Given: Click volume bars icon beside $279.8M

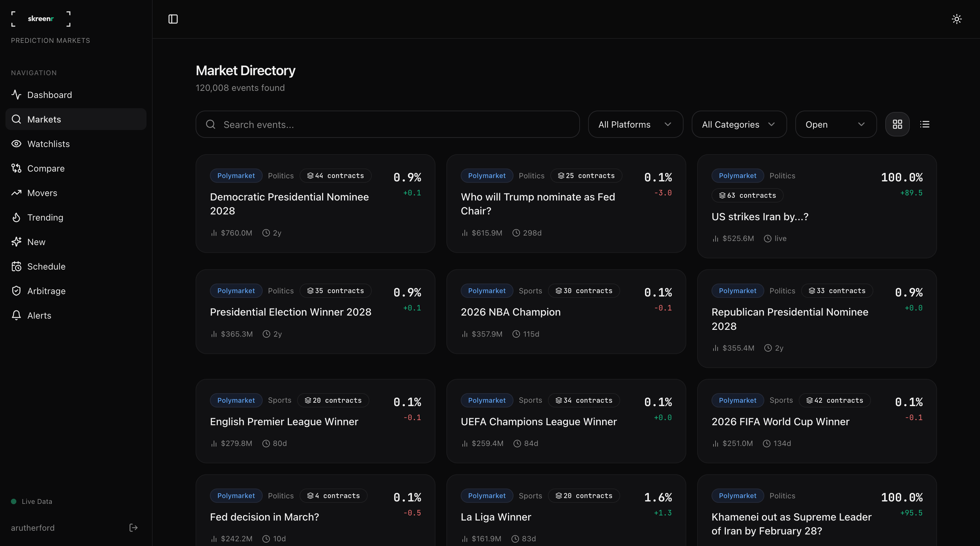Looking at the screenshot, I should pos(214,443).
